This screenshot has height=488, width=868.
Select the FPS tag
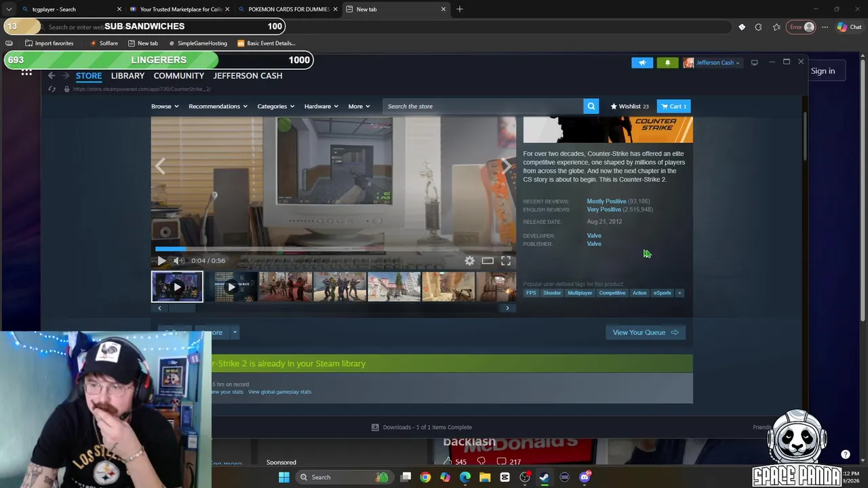tap(531, 293)
